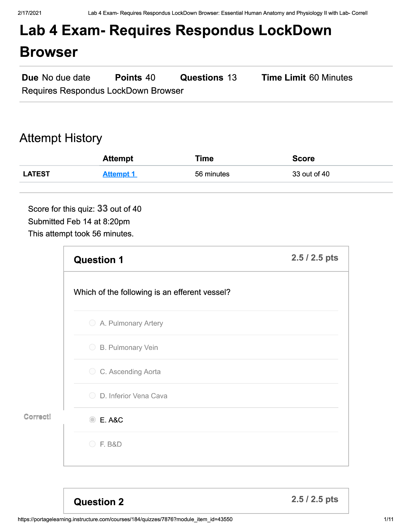Choose the B. Pulmonary Vein radio button
The image size is (411, 532).
(x=92, y=347)
